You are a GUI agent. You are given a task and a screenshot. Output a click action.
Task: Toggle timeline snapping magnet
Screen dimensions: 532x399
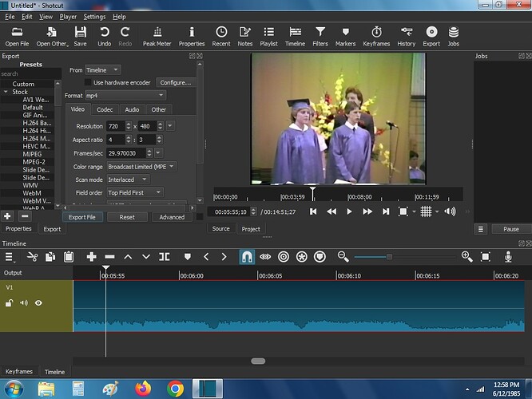pyautogui.click(x=247, y=257)
